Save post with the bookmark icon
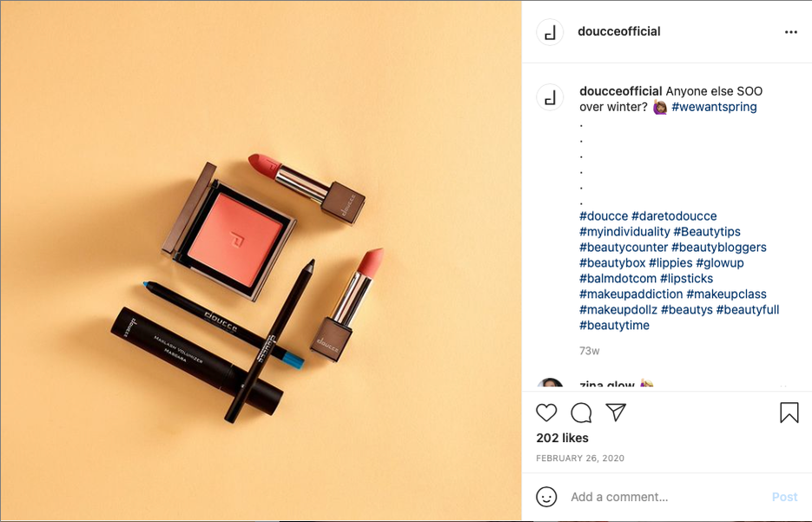The image size is (812, 522). coord(789,413)
